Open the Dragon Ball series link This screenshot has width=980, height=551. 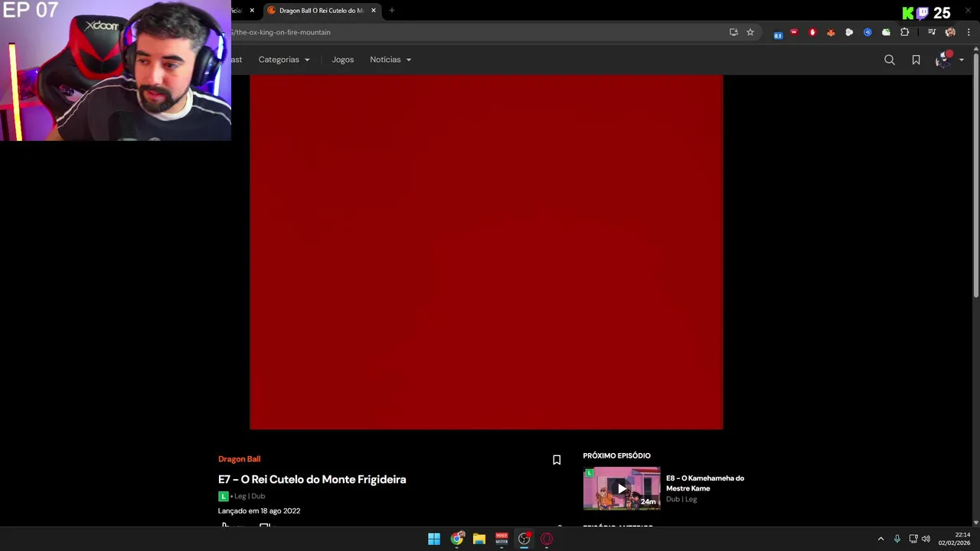click(239, 459)
